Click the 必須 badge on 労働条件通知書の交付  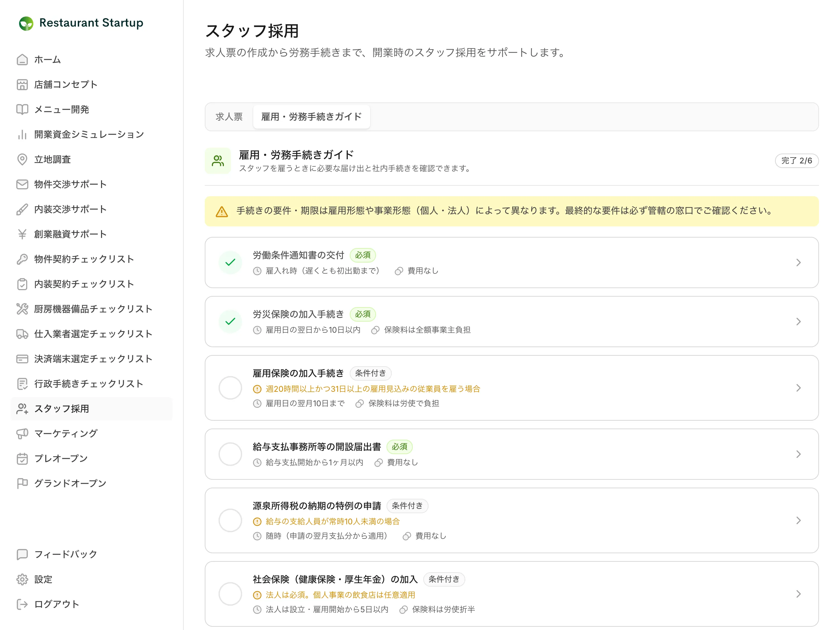click(x=362, y=255)
